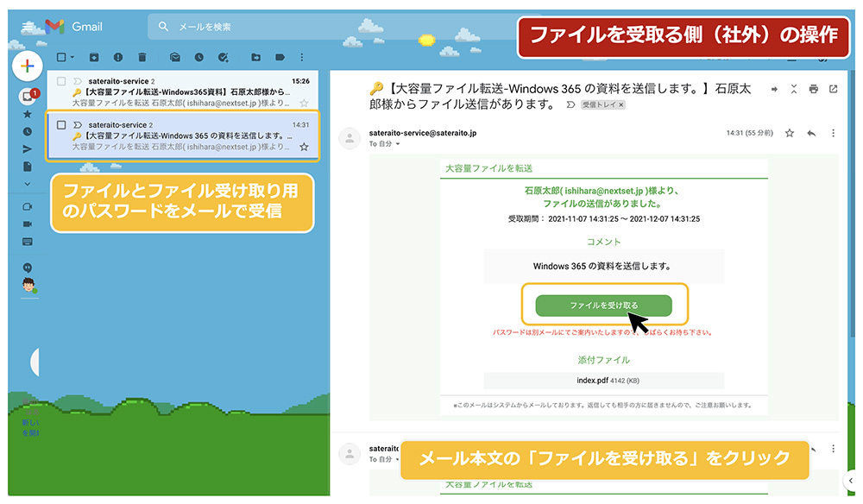Toggle importance marker beside open subject
The height and width of the screenshot is (504, 863).
[x=570, y=104]
